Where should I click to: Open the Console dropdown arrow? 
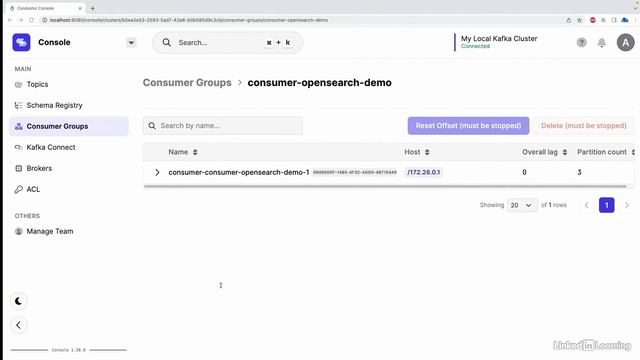point(131,42)
